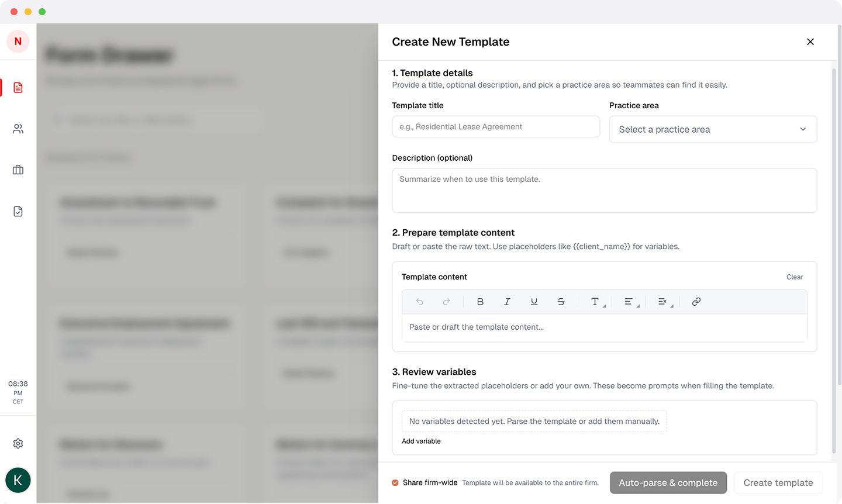Open the documents section in the sidebar
842x504 pixels.
pyautogui.click(x=18, y=88)
